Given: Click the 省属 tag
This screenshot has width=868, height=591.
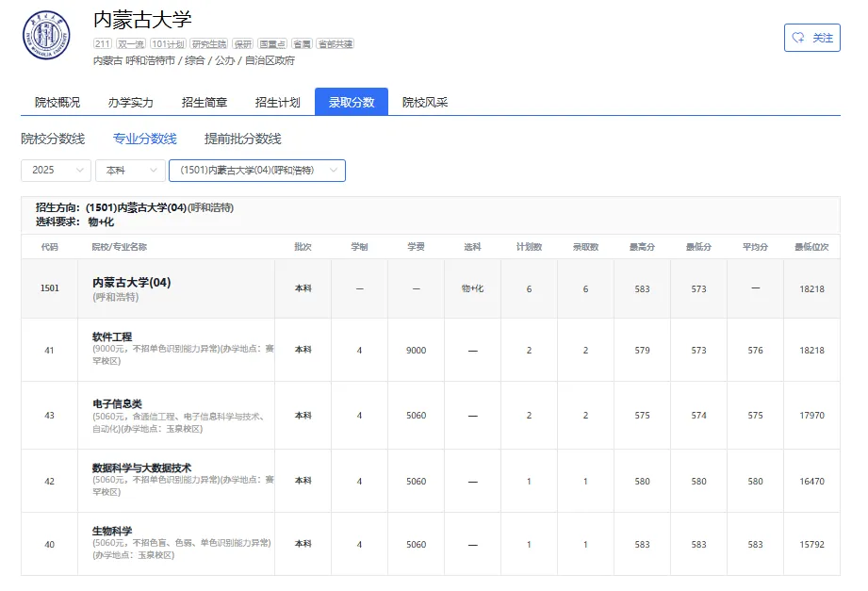Looking at the screenshot, I should click(302, 43).
